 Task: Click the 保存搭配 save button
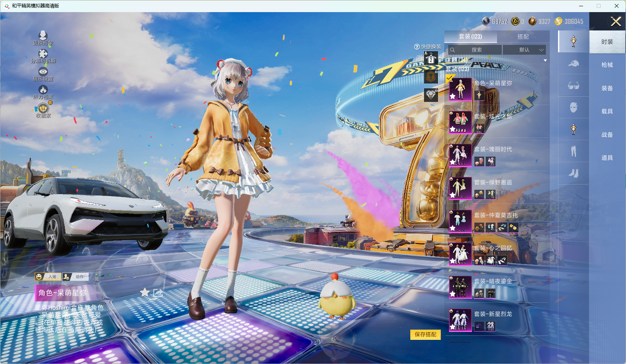pos(426,335)
